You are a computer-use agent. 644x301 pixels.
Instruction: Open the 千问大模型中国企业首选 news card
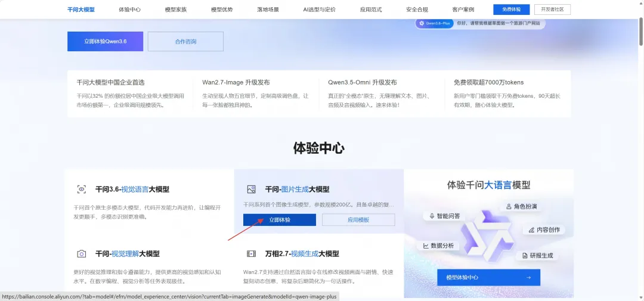pos(131,94)
